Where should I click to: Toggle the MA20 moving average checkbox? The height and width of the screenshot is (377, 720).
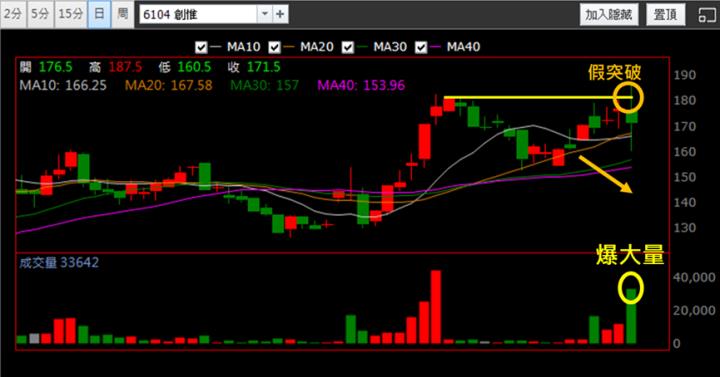click(x=275, y=47)
